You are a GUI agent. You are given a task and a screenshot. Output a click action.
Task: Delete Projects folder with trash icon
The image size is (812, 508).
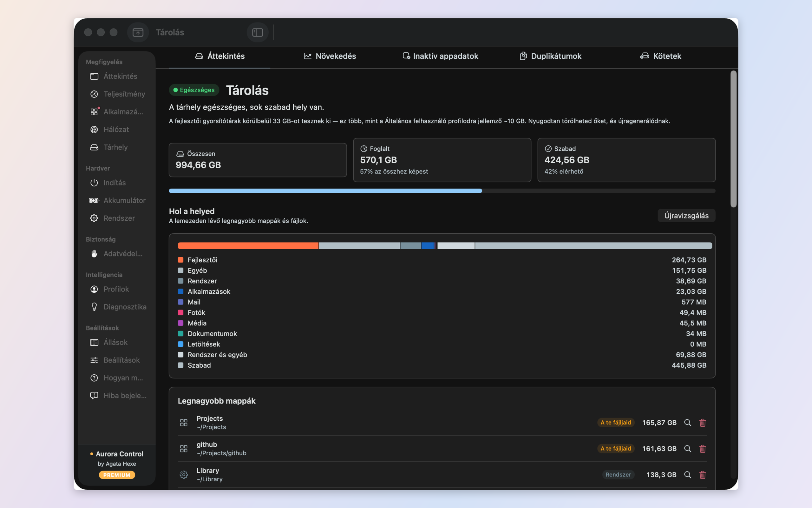click(x=703, y=423)
